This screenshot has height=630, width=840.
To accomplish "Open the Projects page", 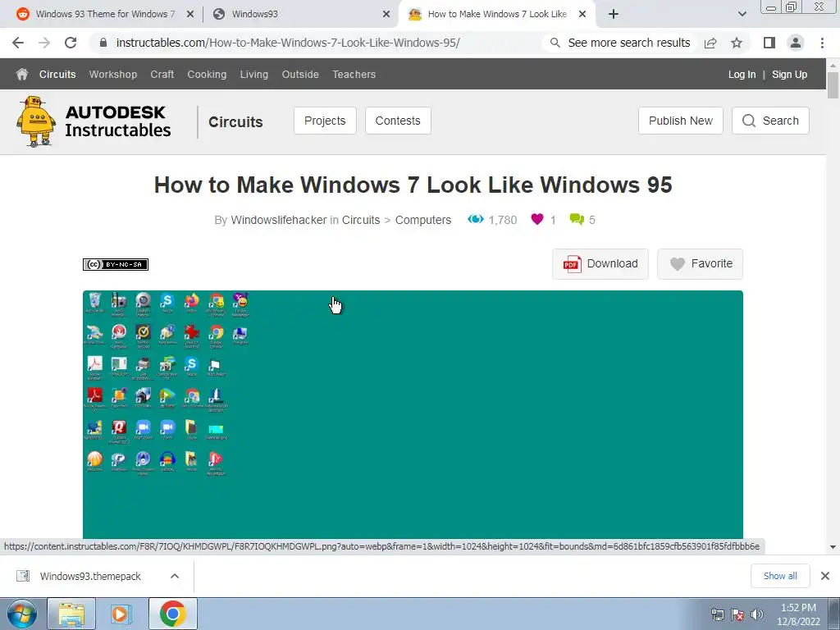I will (x=325, y=121).
